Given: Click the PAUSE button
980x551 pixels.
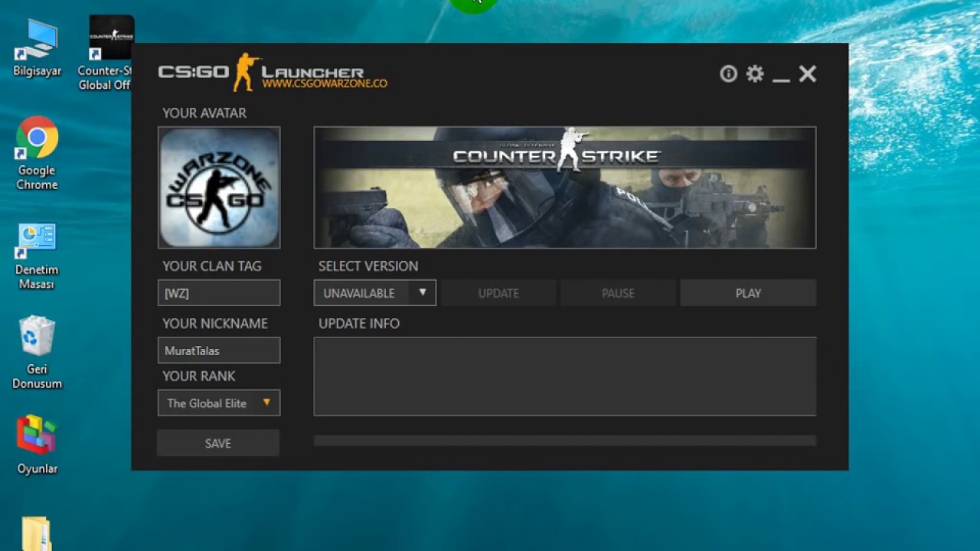Looking at the screenshot, I should pyautogui.click(x=618, y=293).
